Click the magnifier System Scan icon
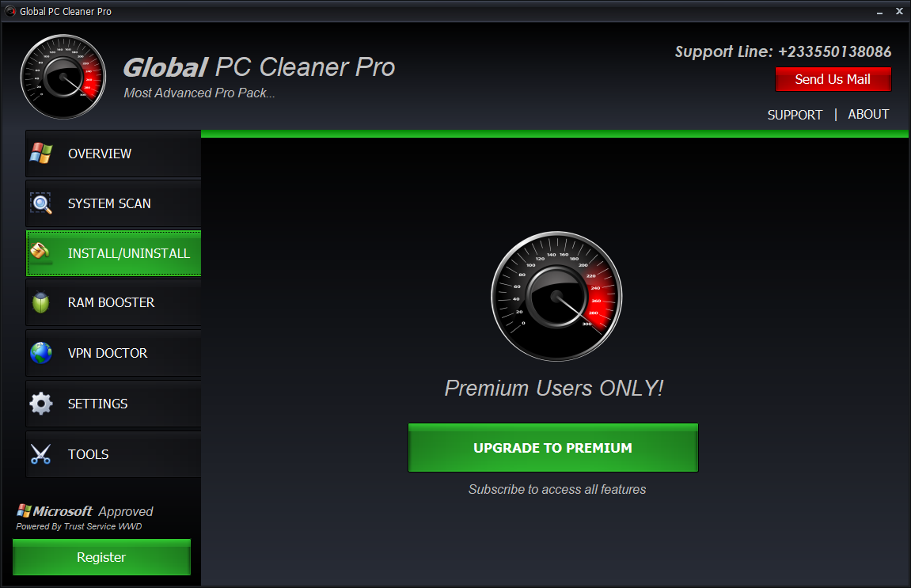This screenshot has width=911, height=588. [41, 203]
